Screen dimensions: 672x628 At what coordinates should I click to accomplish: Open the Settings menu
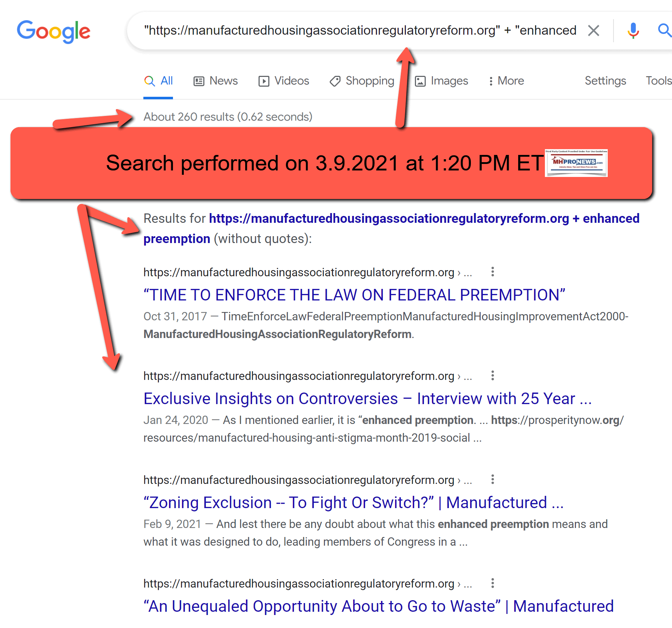tap(605, 81)
